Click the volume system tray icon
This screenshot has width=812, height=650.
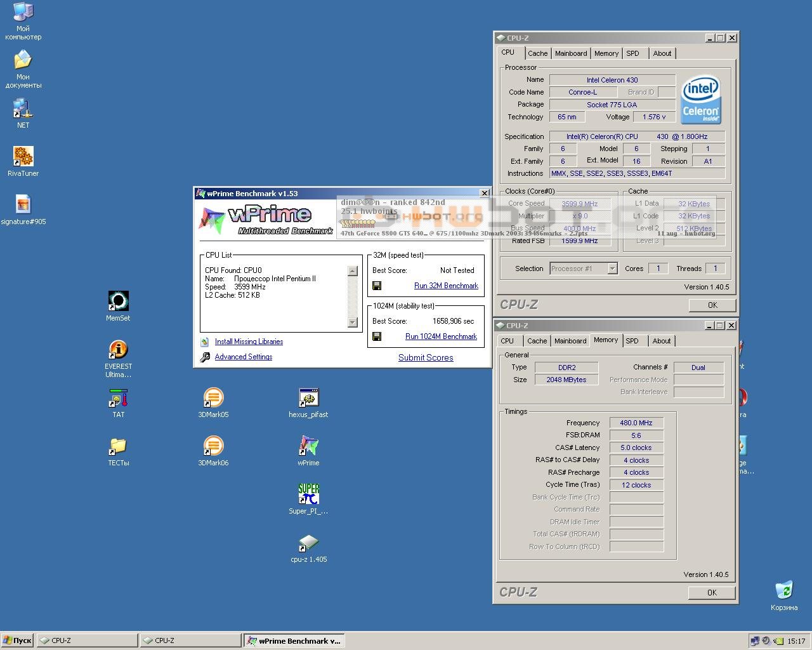(x=766, y=641)
